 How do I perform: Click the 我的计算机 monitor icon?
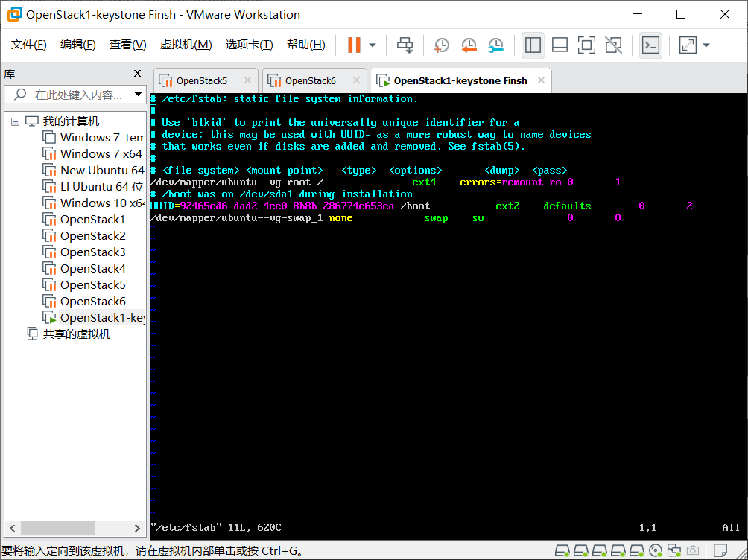pos(32,121)
